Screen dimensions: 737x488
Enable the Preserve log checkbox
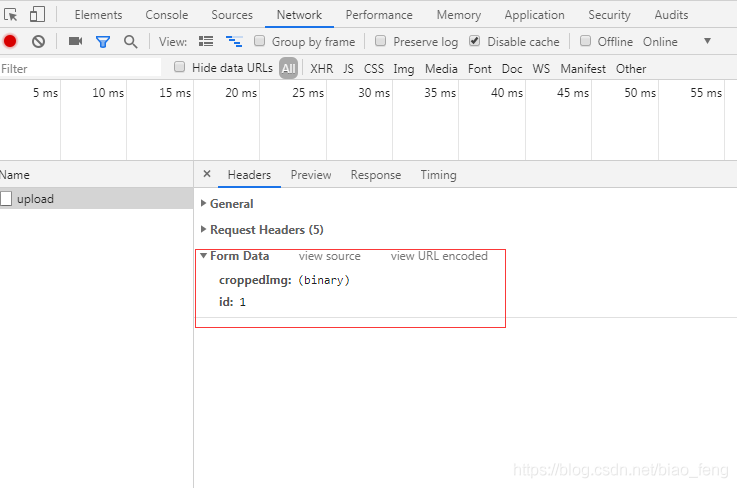(380, 42)
